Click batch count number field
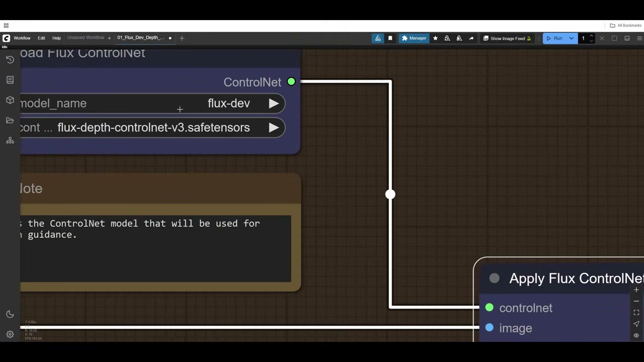 pyautogui.click(x=584, y=38)
